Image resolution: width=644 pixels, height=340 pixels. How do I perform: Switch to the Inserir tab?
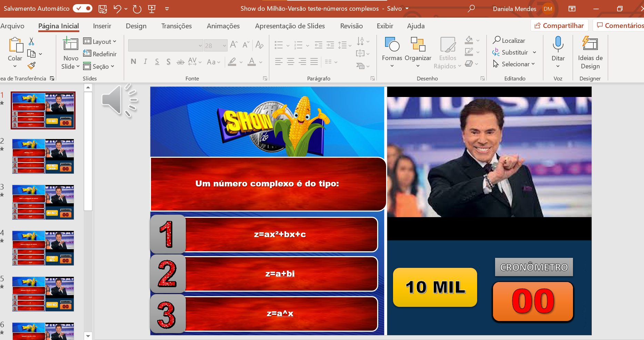102,26
